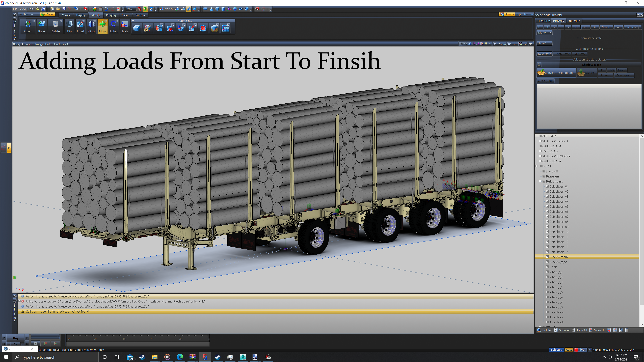
Task: Choose the Delete tool in Modify ribbon
Action: point(56,26)
